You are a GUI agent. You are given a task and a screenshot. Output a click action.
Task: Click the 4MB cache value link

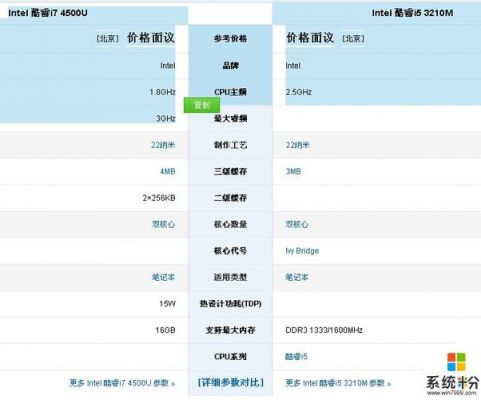point(168,171)
